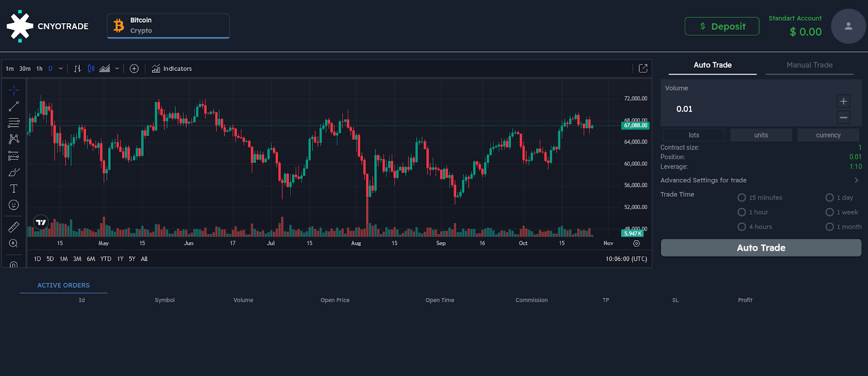The image size is (868, 376).
Task: Pick the brush drawing tool
Action: (x=14, y=172)
